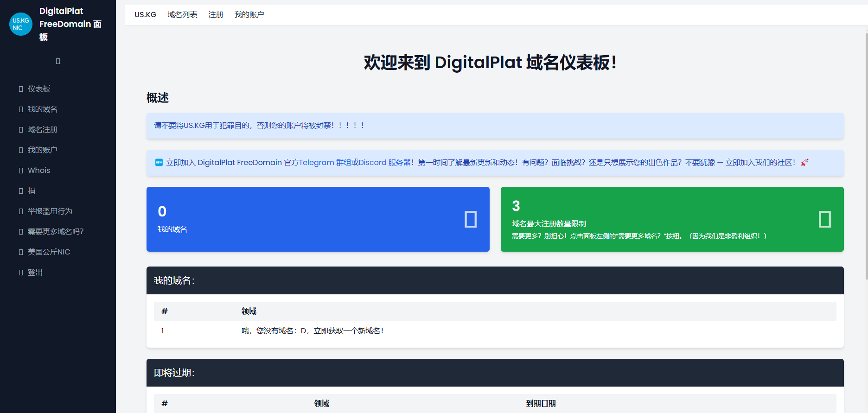Open 我的账户 in the top navigation
The image size is (868, 413).
tap(249, 15)
